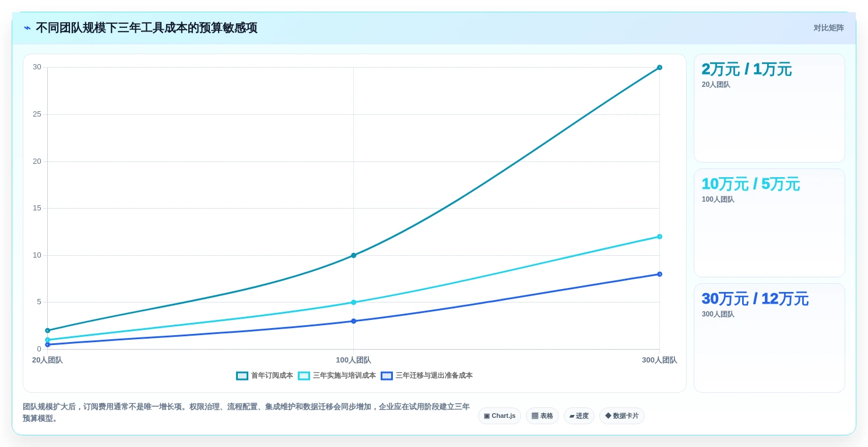Click the 数据卡片 chip

pos(622,416)
